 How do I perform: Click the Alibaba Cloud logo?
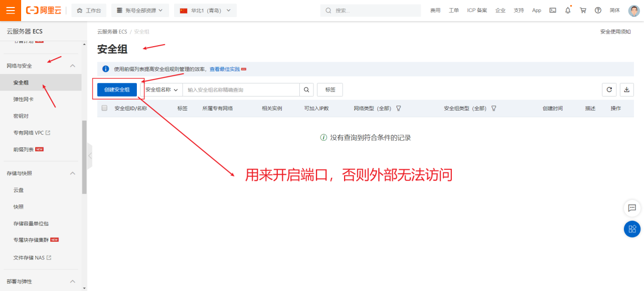pos(43,10)
